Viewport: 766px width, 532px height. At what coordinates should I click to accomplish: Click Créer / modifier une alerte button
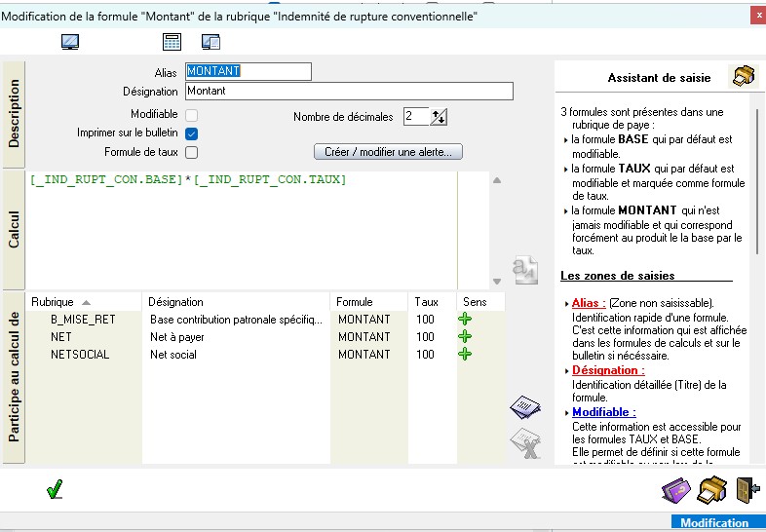[388, 152]
